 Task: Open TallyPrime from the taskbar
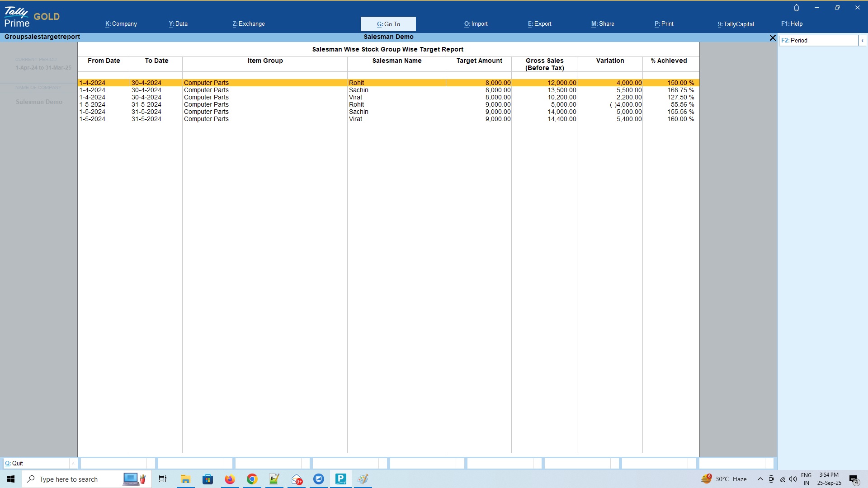click(340, 479)
